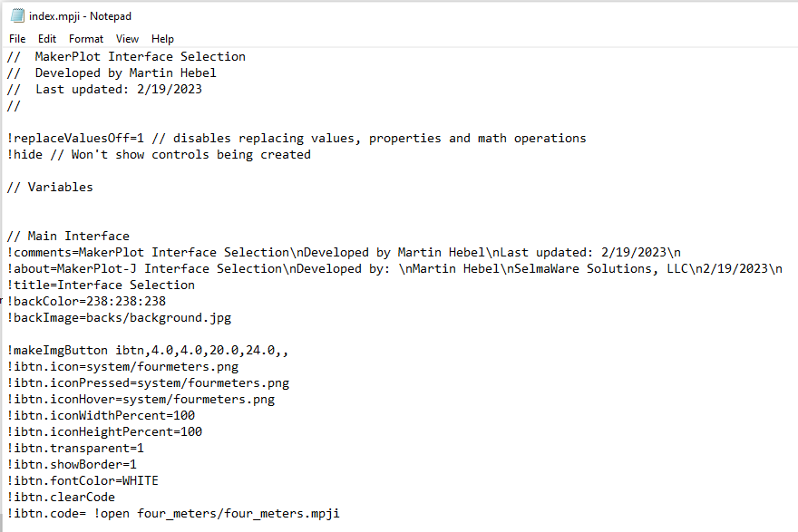Click the index.mpji - Notepad window title
This screenshot has width=798, height=532.
click(80, 16)
